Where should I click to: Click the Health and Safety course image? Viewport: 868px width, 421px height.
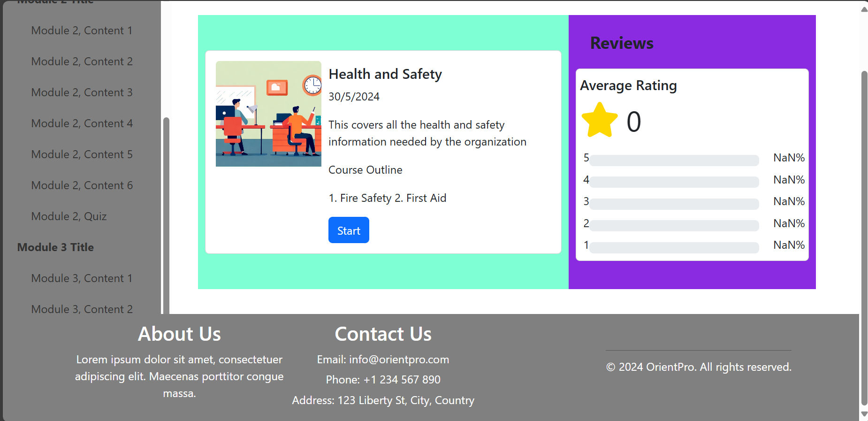coord(268,114)
